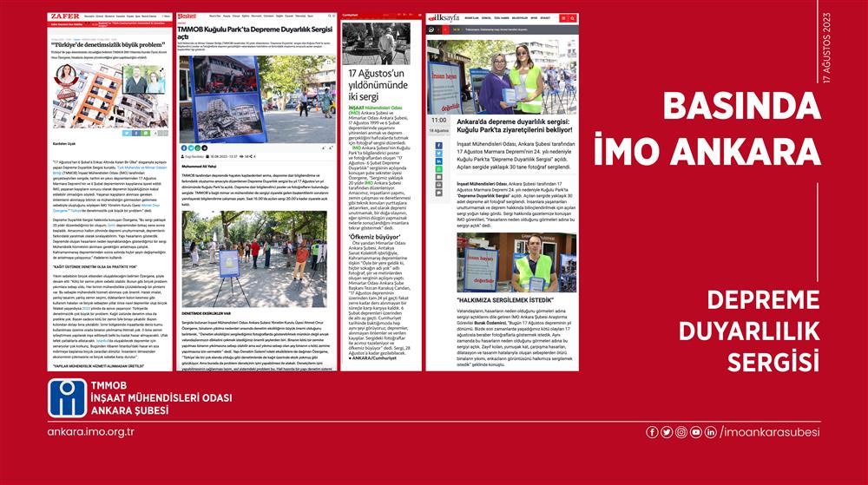Click the ilksayfa site logo
The width and height of the screenshot is (868, 485).
[x=444, y=18]
